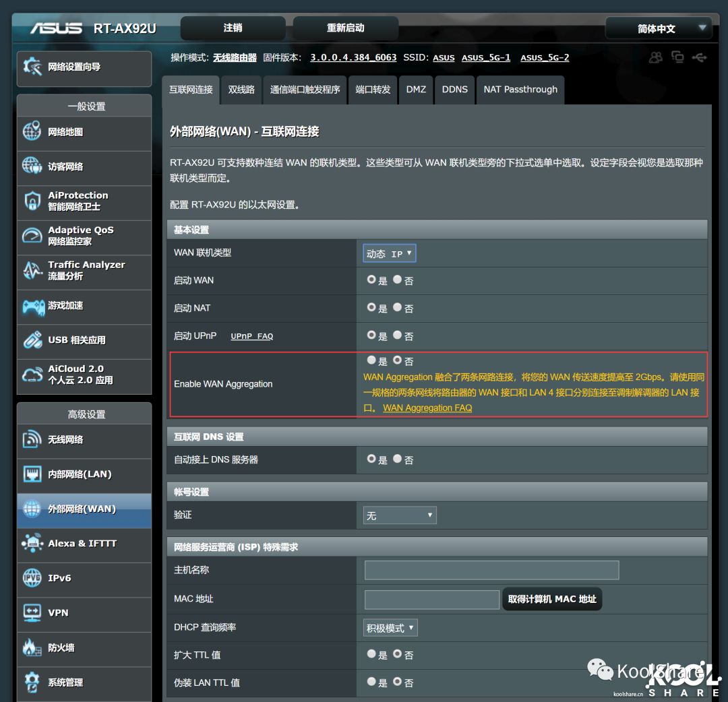
Task: Open USB application icon
Action: [x=32, y=340]
